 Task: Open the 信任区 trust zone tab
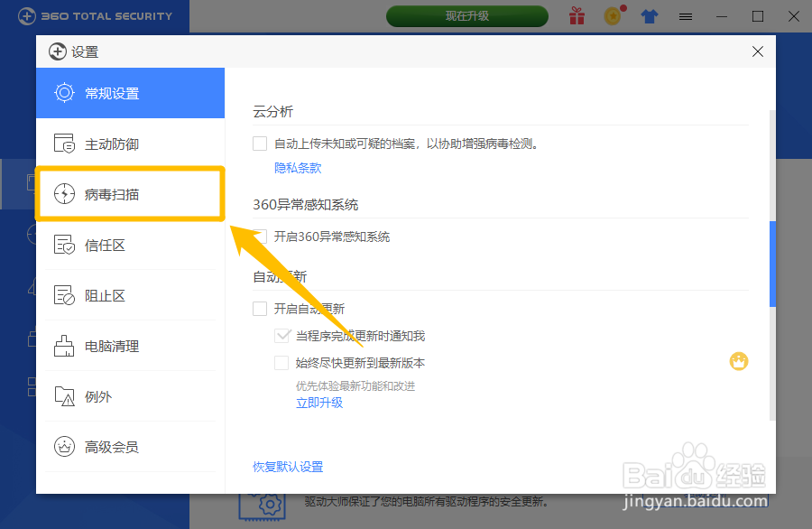click(x=130, y=245)
